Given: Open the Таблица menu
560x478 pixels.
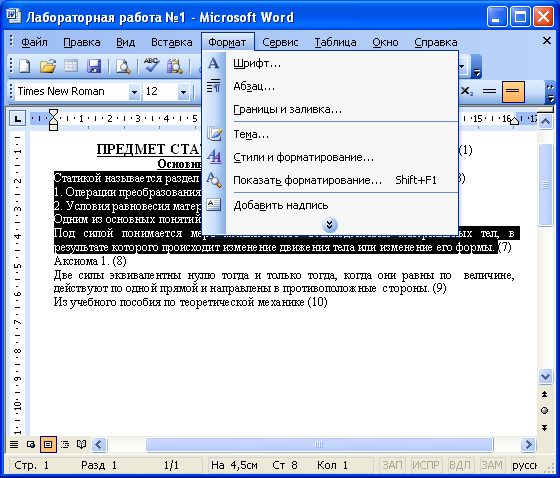Looking at the screenshot, I should click(335, 42).
